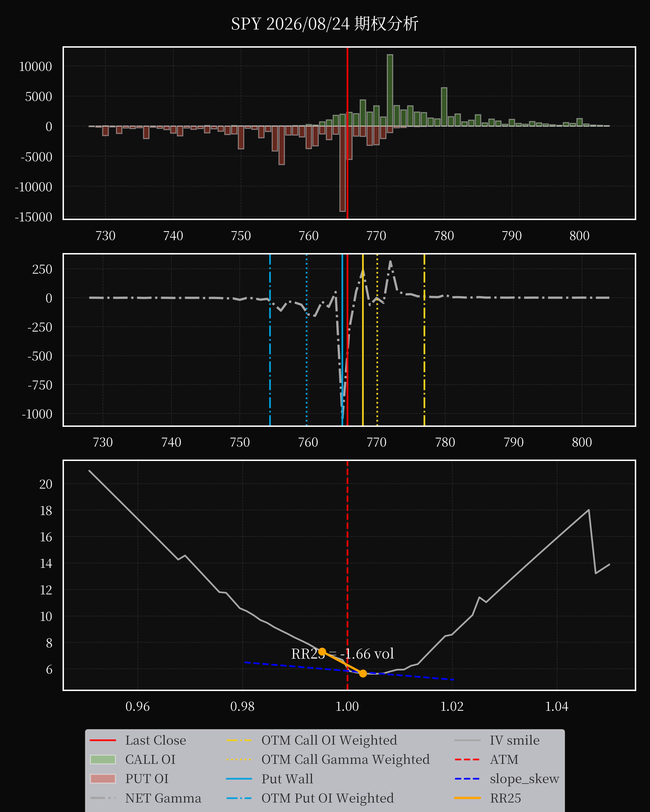The image size is (650, 812).
Task: Click the "-750" gamma axis label
Action: 40,385
